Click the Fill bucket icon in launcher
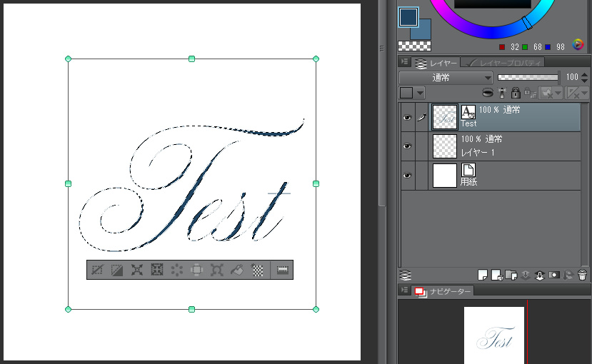Image resolution: width=592 pixels, height=364 pixels. point(238,270)
